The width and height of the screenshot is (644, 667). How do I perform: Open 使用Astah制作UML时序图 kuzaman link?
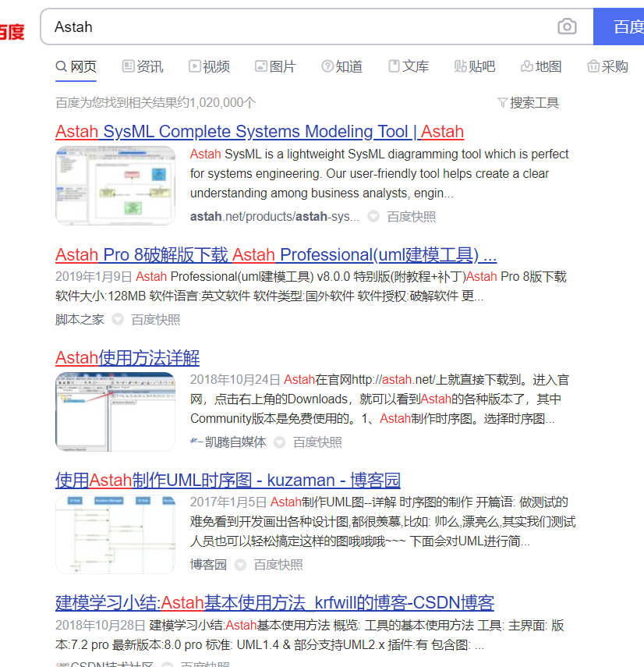228,481
